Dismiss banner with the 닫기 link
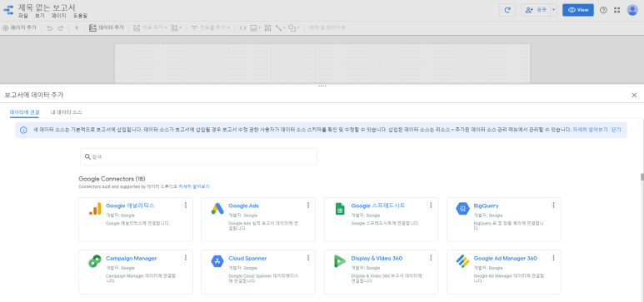This screenshot has height=302, width=644. click(x=616, y=129)
